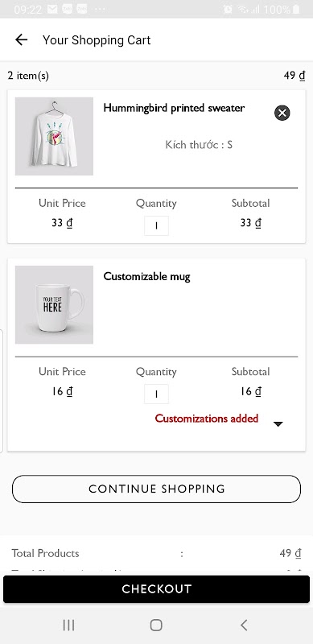Screen dimensions: 313x644
Task: Edit quantity field for Customizable mug
Action: click(156, 394)
